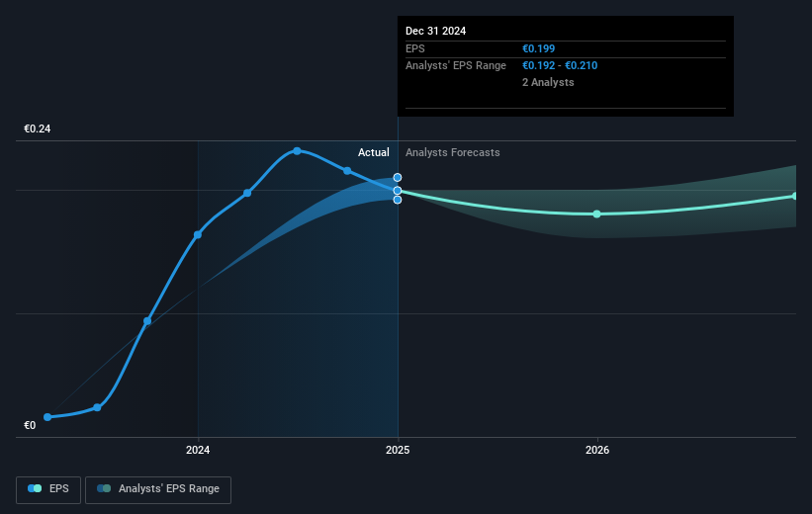Click the upper analyst range marker at 2025
The width and height of the screenshot is (812, 514).
click(x=398, y=178)
